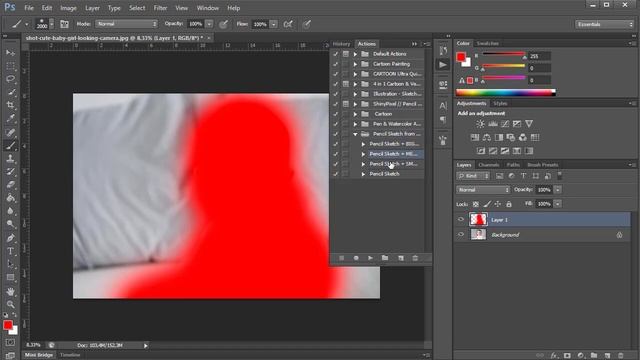The height and width of the screenshot is (360, 640).
Task: Expand Cartoon Painting folder
Action: pos(356,64)
